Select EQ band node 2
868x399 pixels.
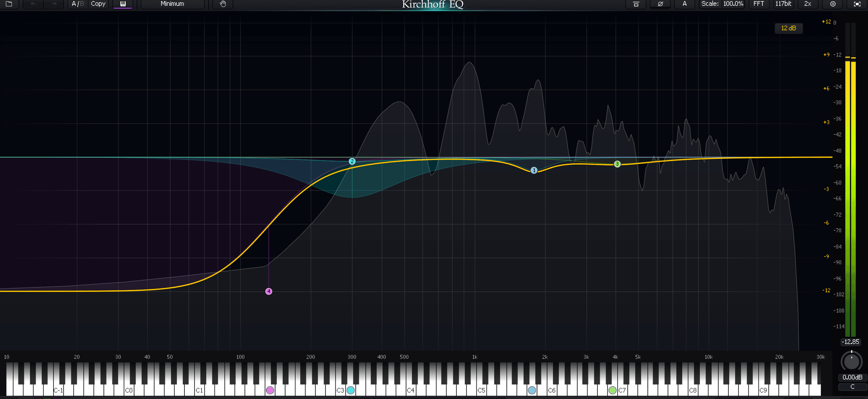pos(352,161)
